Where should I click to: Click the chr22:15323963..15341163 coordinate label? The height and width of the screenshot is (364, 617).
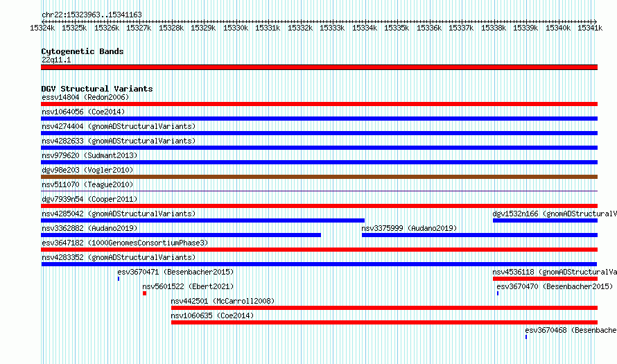(x=92, y=15)
